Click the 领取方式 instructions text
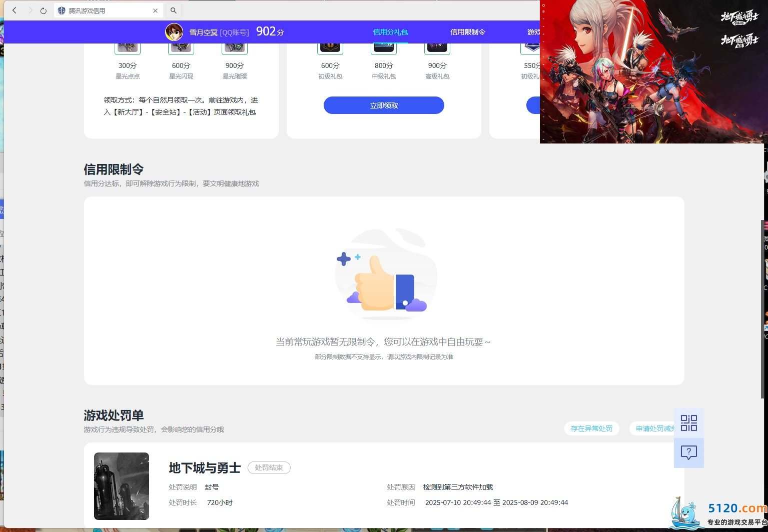 click(181, 106)
